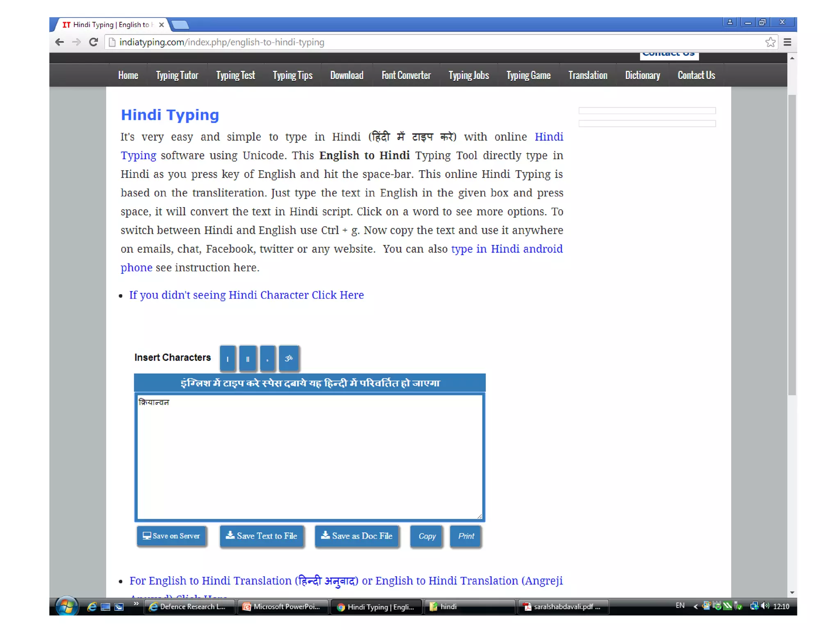This screenshot has height=630, width=840.
Task: Open 'If you didn't seeing Hindi Character' link
Action: (x=247, y=295)
